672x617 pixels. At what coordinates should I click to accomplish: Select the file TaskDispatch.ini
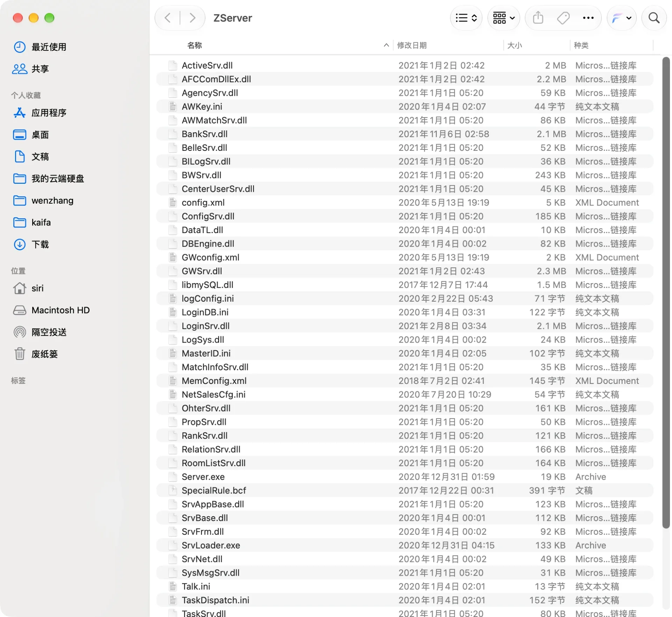click(405, 600)
